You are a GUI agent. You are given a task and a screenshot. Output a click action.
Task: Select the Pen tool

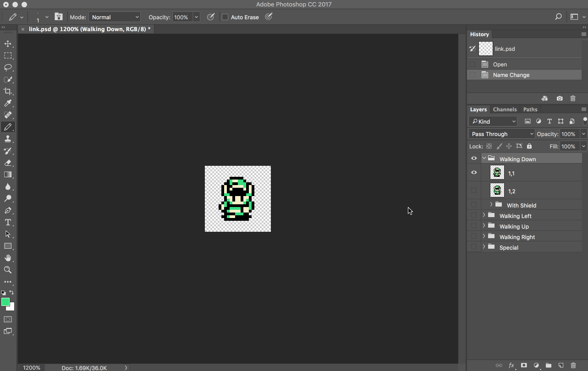[x=8, y=211]
